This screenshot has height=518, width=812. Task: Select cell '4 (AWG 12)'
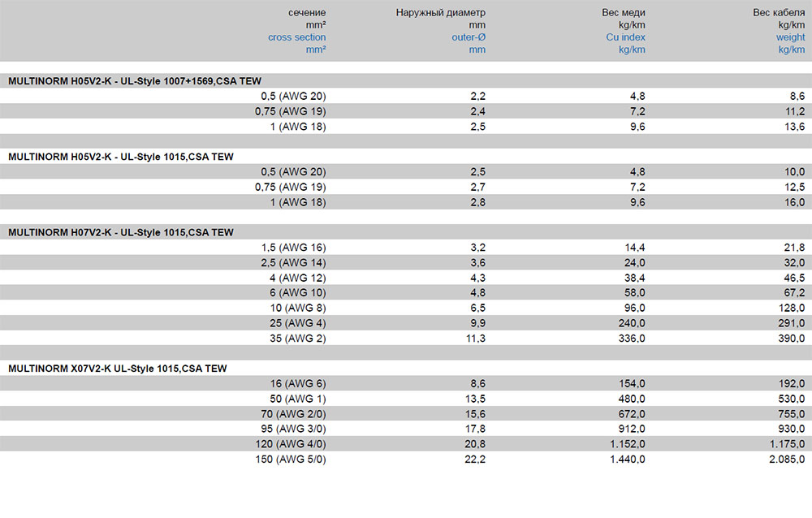click(x=298, y=278)
